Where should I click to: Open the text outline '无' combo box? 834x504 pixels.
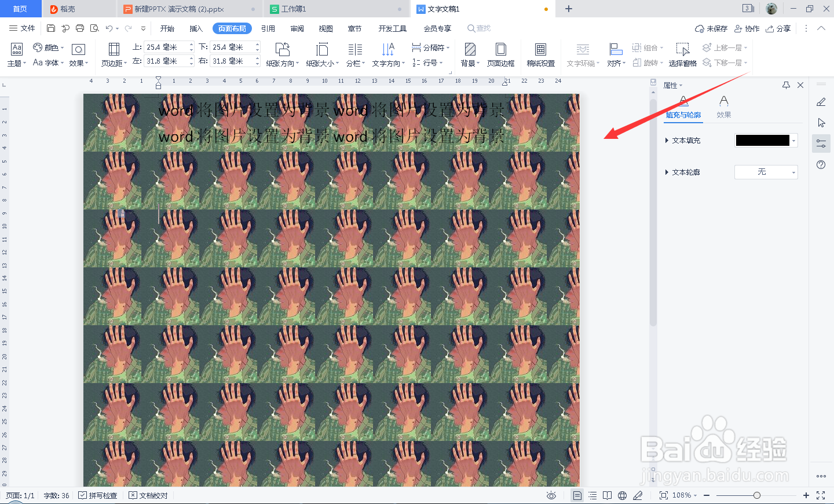766,172
